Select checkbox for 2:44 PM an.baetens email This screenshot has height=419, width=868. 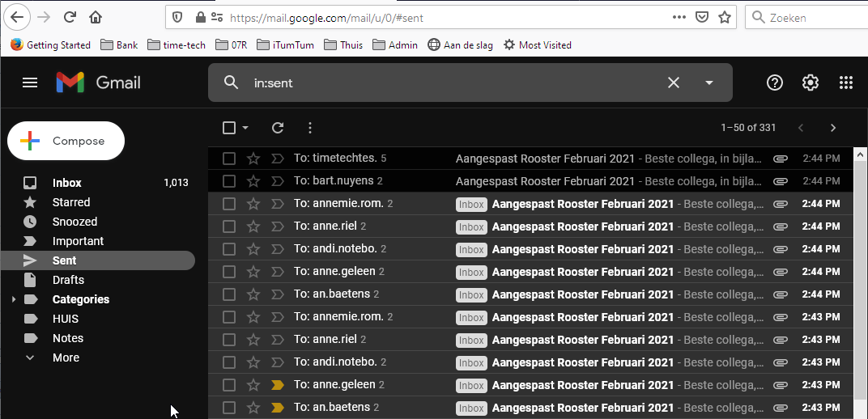(229, 294)
